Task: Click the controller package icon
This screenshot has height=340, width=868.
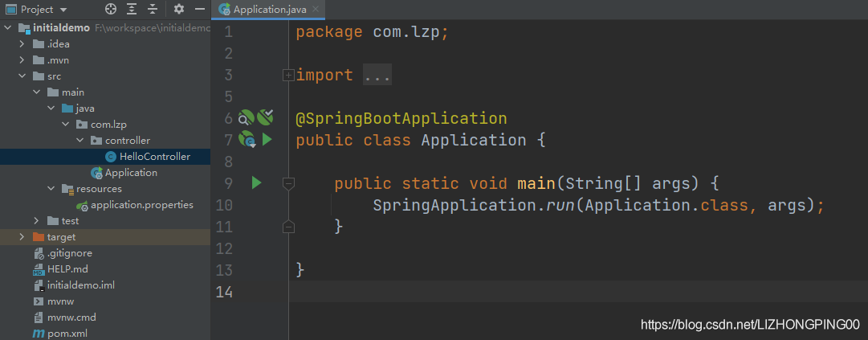Action: [96, 140]
